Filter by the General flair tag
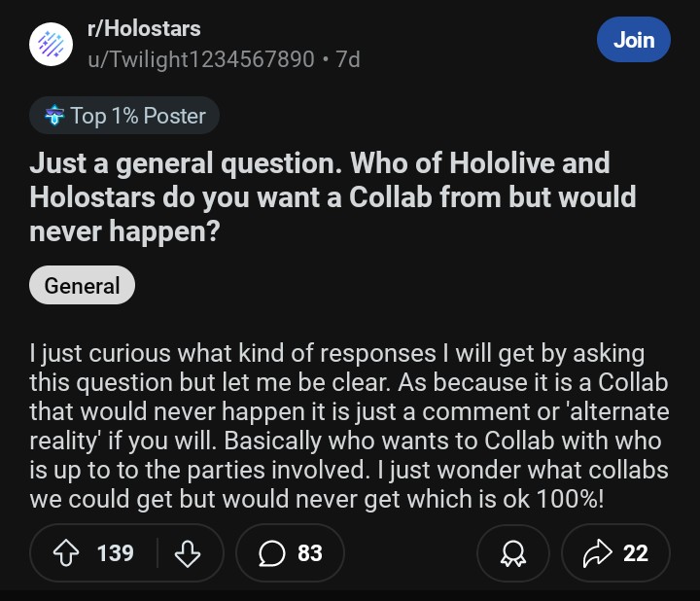700x601 pixels. point(82,286)
